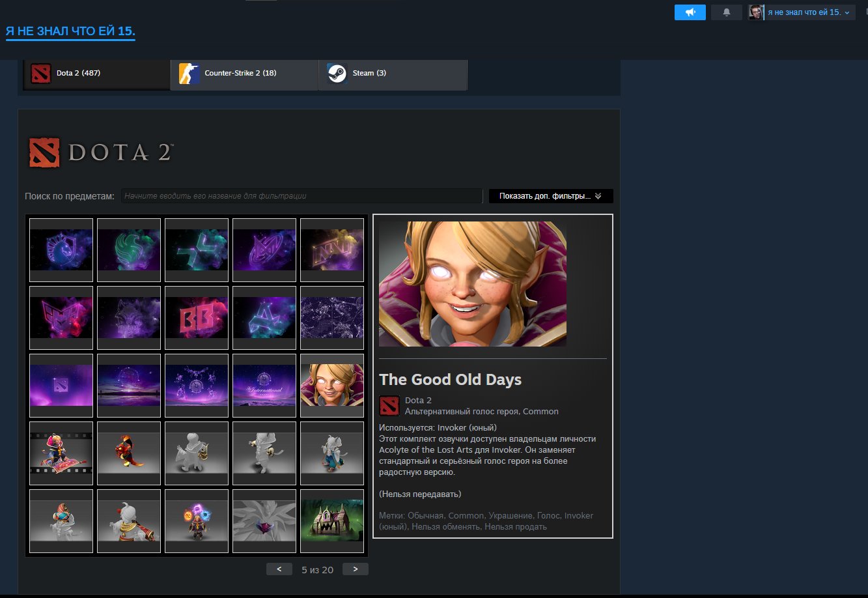Image resolution: width=868 pixels, height=598 pixels.
Task: Select the pink winged shield logo item
Action: tap(61, 318)
